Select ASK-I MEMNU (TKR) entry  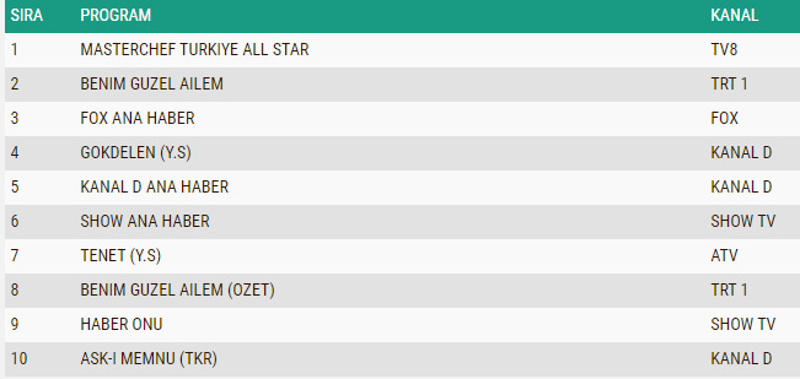(x=148, y=359)
